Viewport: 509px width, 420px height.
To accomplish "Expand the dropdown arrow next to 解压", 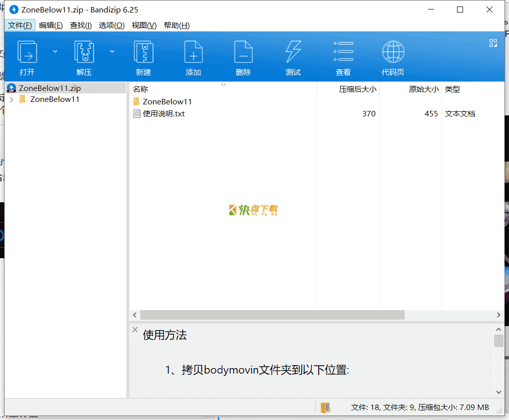I will [112, 51].
